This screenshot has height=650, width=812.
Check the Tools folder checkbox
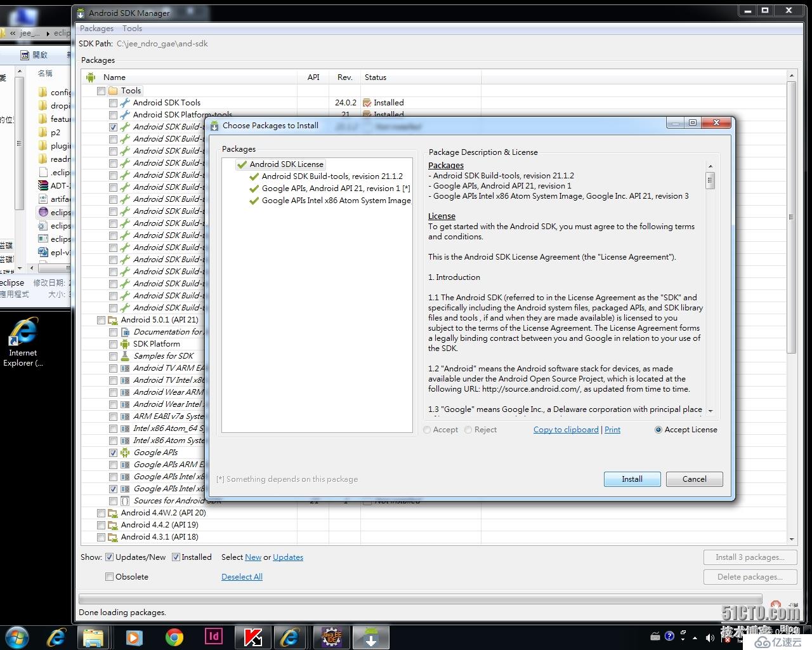pos(101,91)
